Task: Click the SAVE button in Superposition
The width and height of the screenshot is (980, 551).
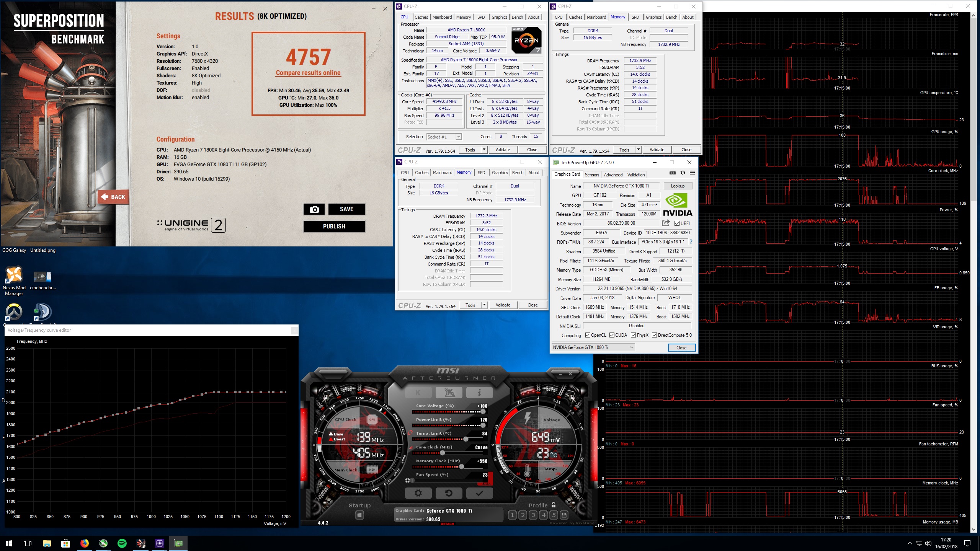Action: tap(346, 209)
